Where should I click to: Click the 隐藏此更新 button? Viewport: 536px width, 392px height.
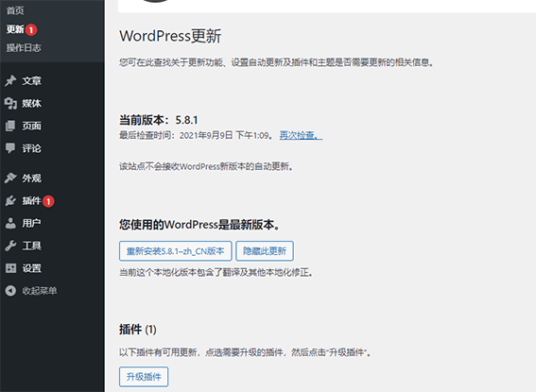[x=265, y=251]
